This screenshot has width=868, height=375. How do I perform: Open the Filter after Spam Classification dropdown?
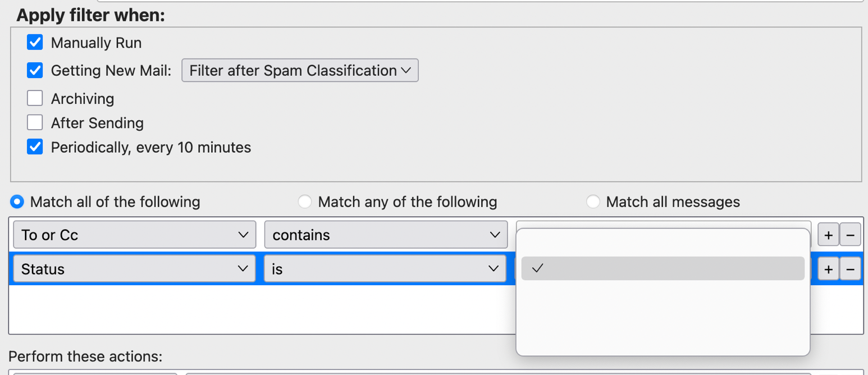coord(300,71)
